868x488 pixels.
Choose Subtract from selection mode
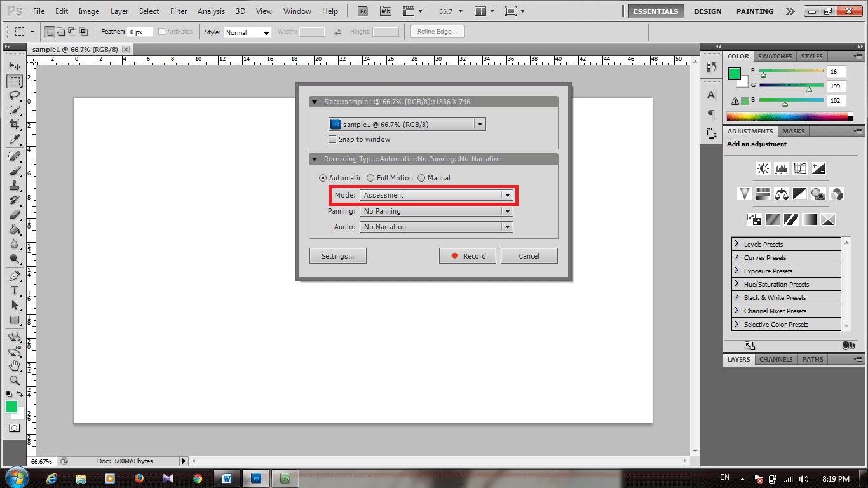(72, 32)
